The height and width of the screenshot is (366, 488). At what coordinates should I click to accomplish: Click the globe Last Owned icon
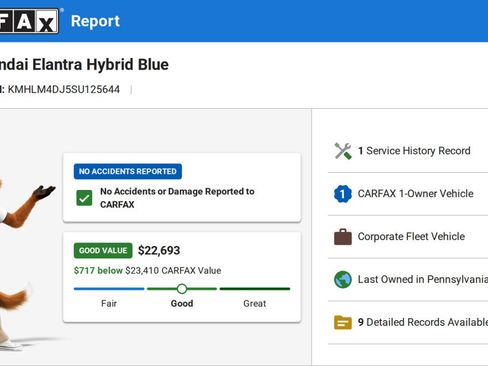(343, 279)
